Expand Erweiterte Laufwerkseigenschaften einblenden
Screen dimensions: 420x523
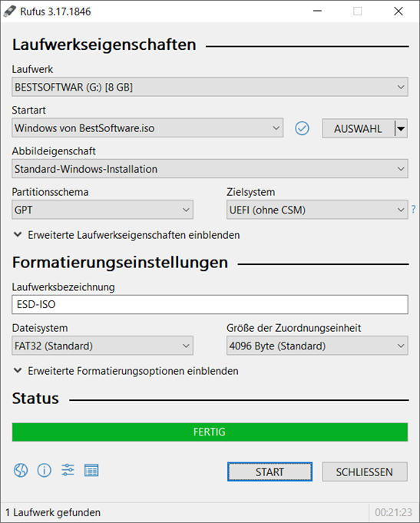point(127,235)
